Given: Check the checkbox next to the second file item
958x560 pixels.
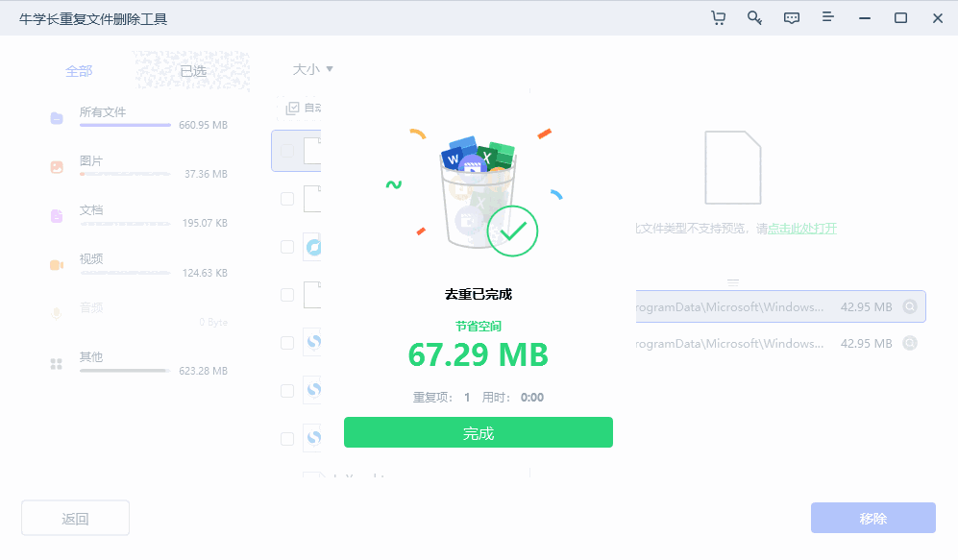Looking at the screenshot, I should [x=286, y=199].
